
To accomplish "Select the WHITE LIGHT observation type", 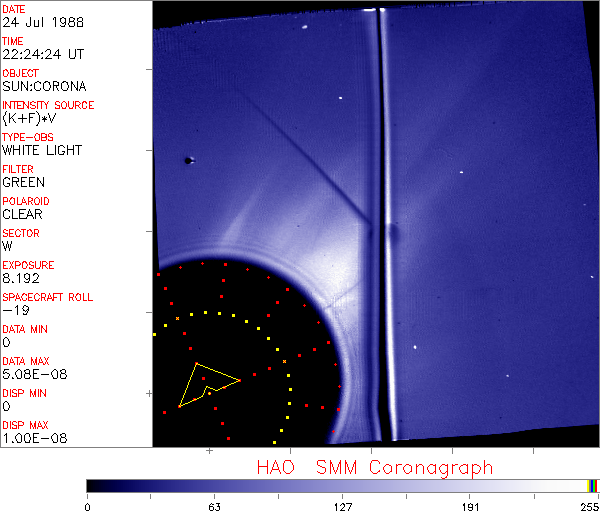I will point(42,151).
